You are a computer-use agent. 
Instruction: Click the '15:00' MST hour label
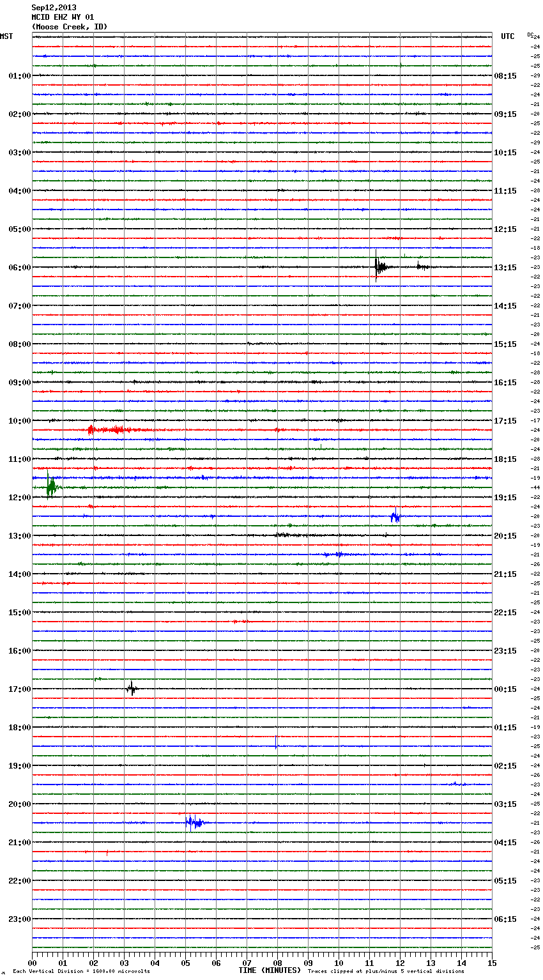(x=20, y=612)
